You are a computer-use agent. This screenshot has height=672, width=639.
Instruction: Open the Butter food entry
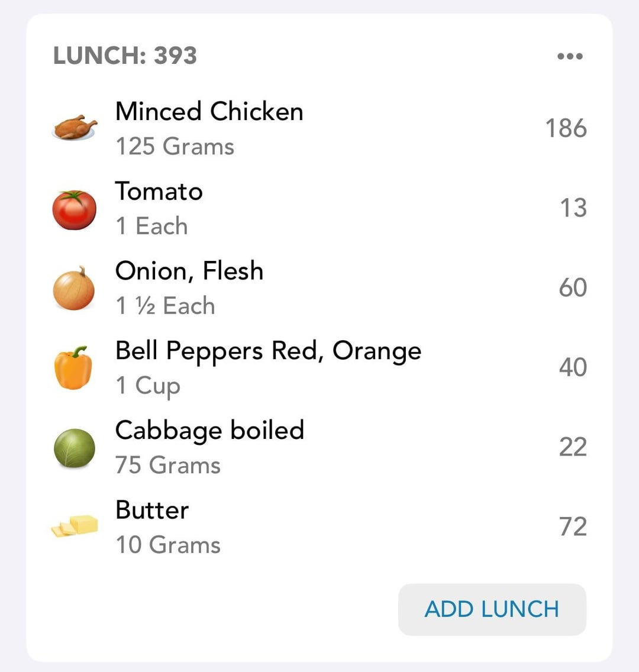click(x=319, y=526)
